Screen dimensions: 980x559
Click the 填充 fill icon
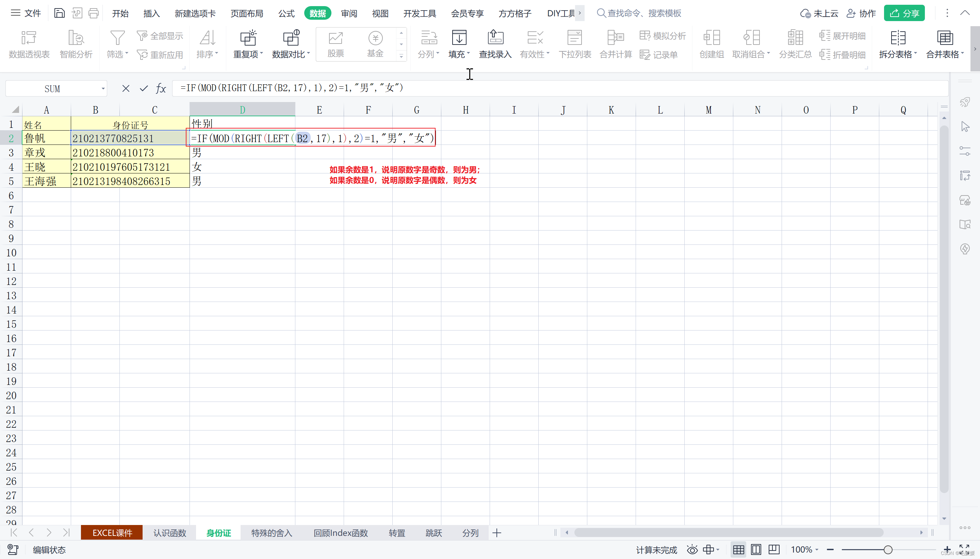459,38
